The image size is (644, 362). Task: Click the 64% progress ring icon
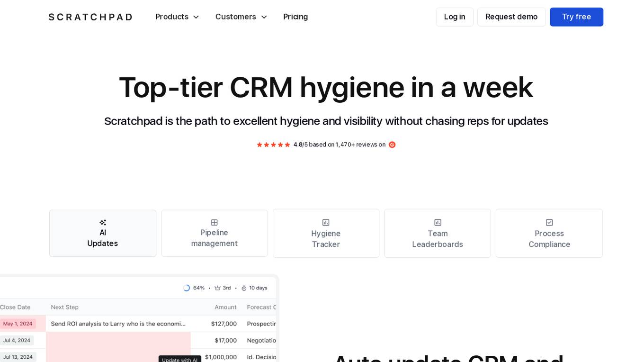pos(187,288)
